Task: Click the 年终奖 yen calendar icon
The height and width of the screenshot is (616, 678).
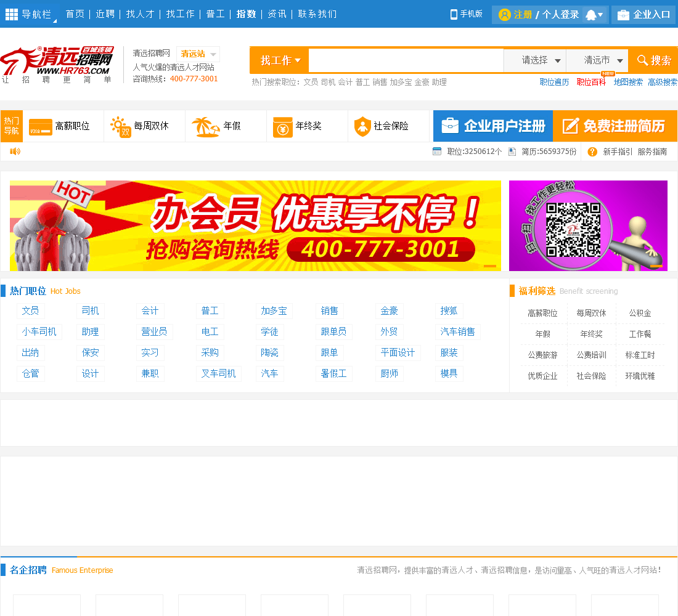Action: [x=283, y=127]
